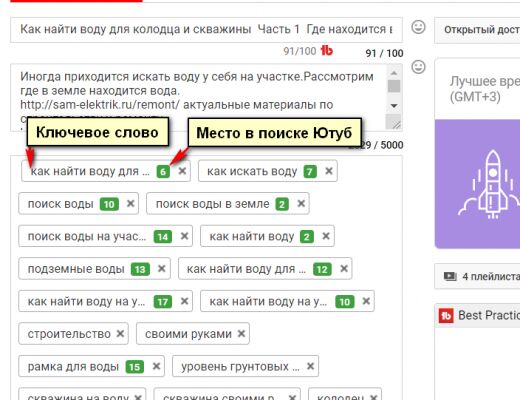Click the sam-elektrik.ru URL in description
The width and height of the screenshot is (520, 400).
pyautogui.click(x=100, y=105)
